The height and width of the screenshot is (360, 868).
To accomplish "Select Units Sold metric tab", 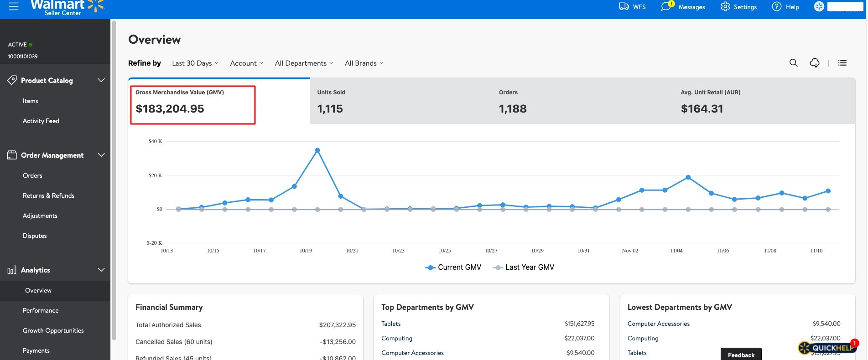I will pos(401,101).
